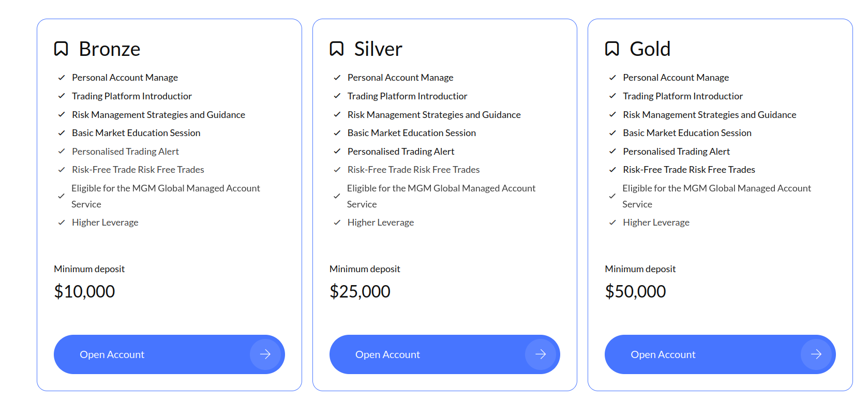Select the Silver plan title
868x401 pixels.
point(378,49)
